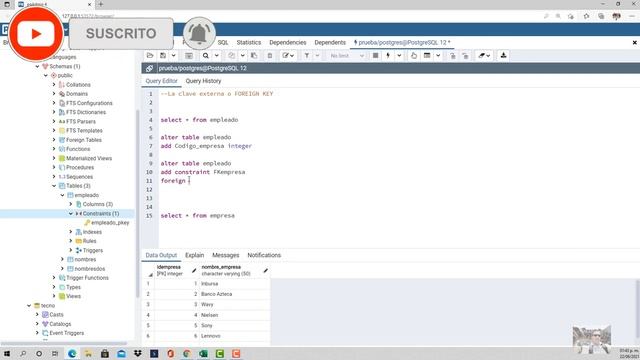Expand Sequences tree node
This screenshot has width=640, height=360.
pyautogui.click(x=54, y=177)
